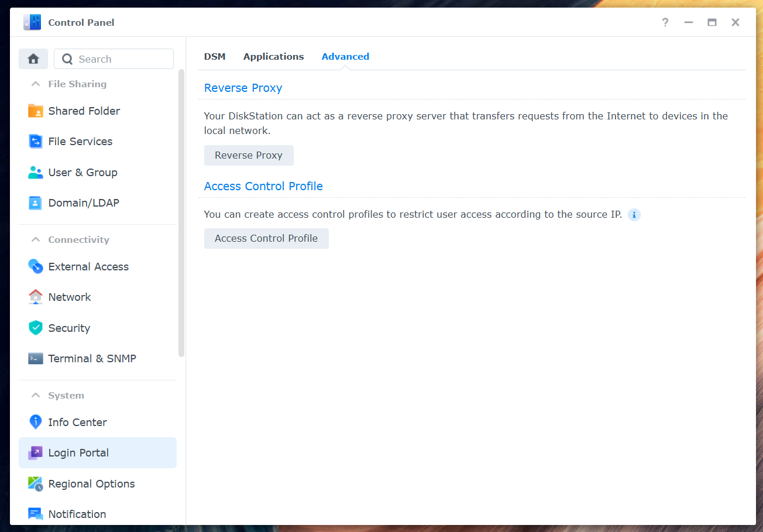Open User & Group settings

coord(35,172)
